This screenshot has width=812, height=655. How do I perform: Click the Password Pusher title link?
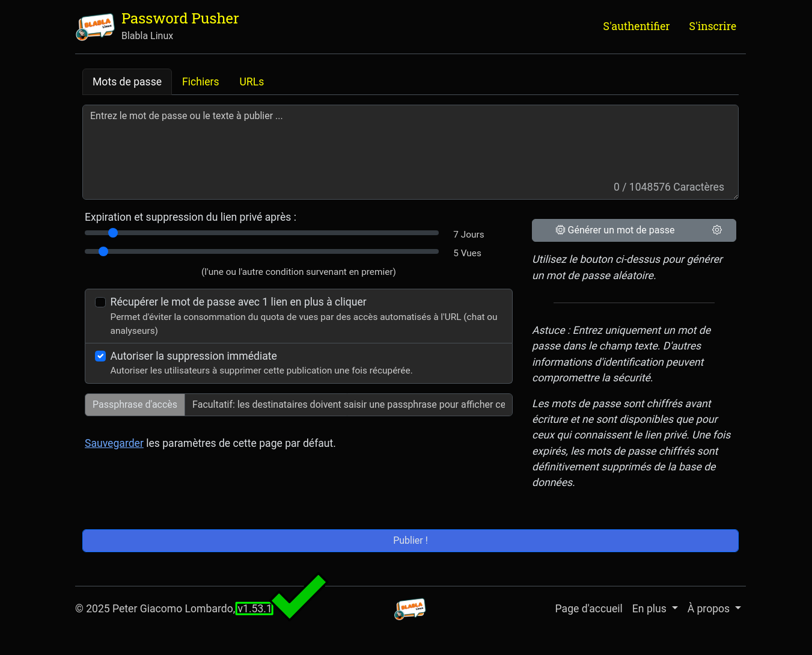180,19
